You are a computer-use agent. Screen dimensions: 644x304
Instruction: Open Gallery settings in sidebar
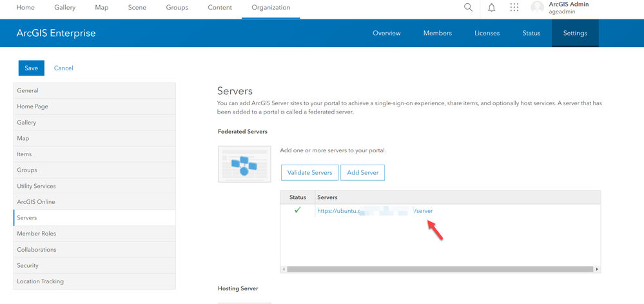pyautogui.click(x=95, y=123)
